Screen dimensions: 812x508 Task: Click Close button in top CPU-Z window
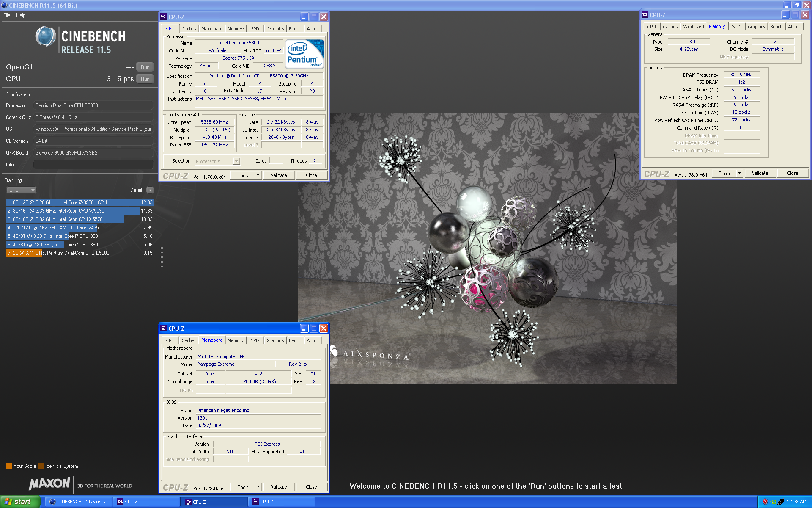click(x=311, y=175)
